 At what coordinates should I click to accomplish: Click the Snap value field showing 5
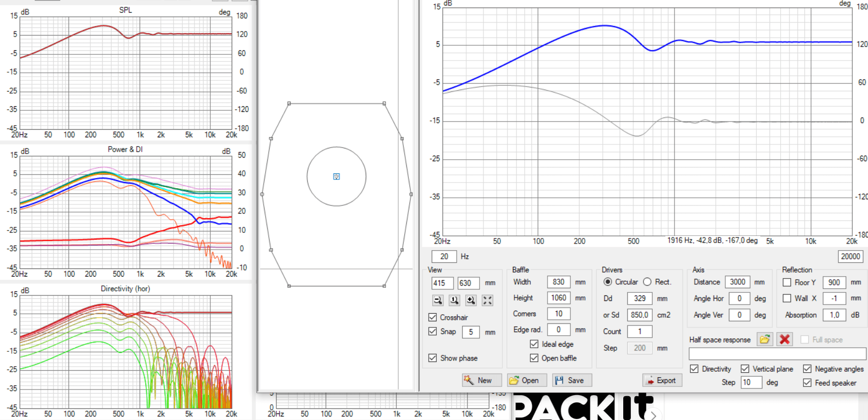point(471,332)
